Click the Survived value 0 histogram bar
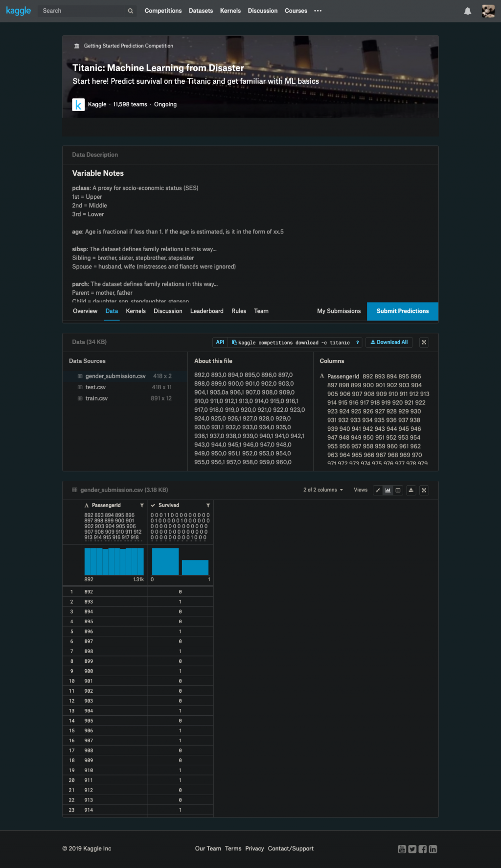This screenshot has width=501, height=868. tap(165, 562)
